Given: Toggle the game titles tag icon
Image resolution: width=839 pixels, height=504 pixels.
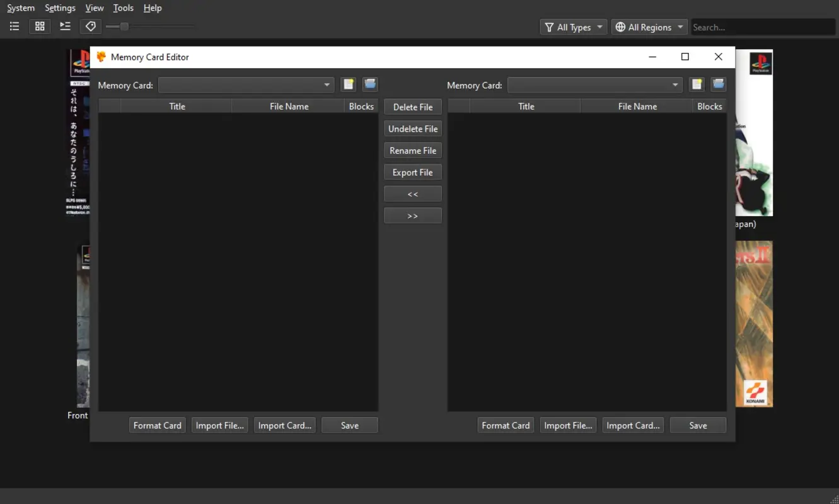Looking at the screenshot, I should point(90,26).
